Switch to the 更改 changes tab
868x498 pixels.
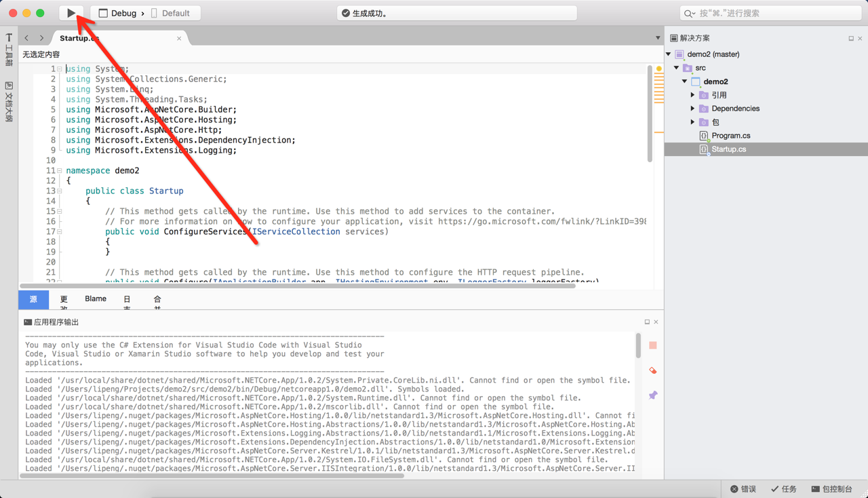coord(64,302)
